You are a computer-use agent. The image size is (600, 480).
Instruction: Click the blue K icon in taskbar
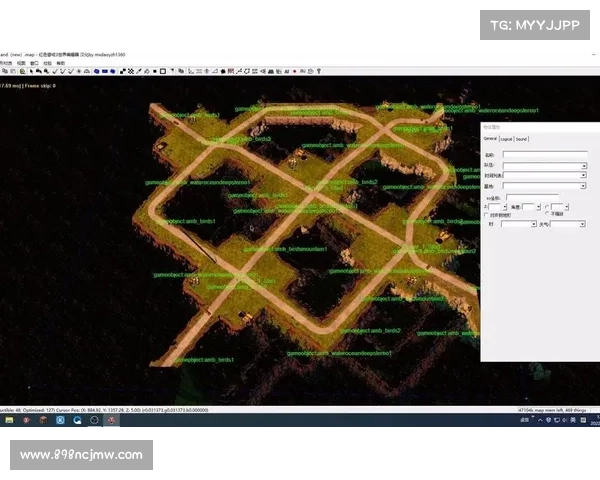(60, 420)
